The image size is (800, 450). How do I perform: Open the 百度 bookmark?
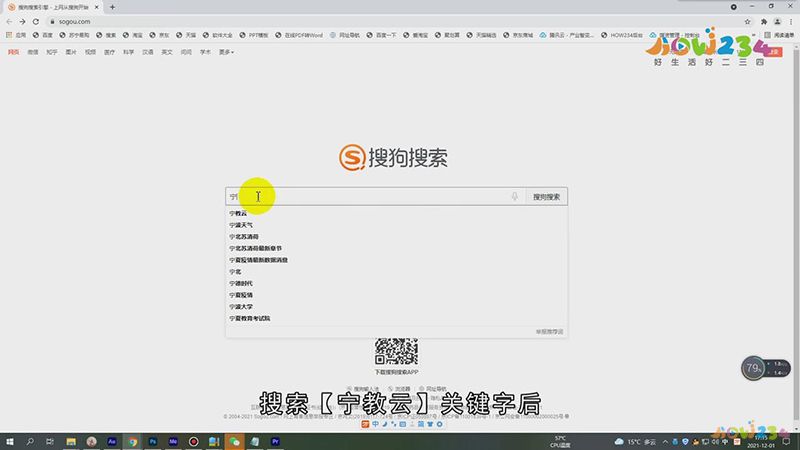pos(43,35)
